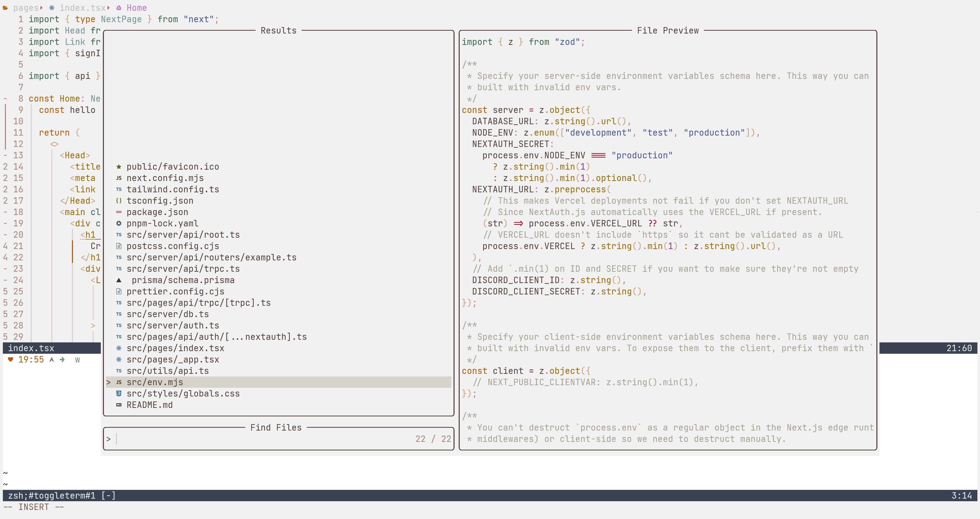Toggle the fold marker at line 8
Screen dimensions: 980x519
(5, 98)
